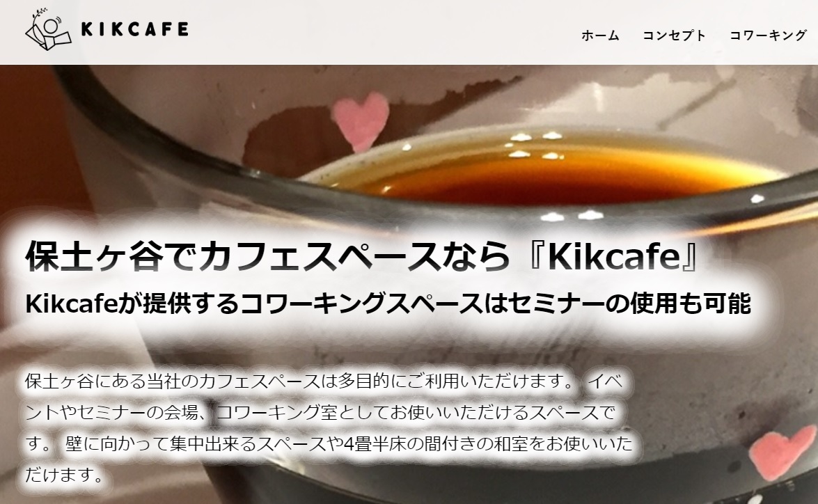
Task: Click paragraph line starting ントやセミナーの会場
Action: pyautogui.click(x=321, y=413)
